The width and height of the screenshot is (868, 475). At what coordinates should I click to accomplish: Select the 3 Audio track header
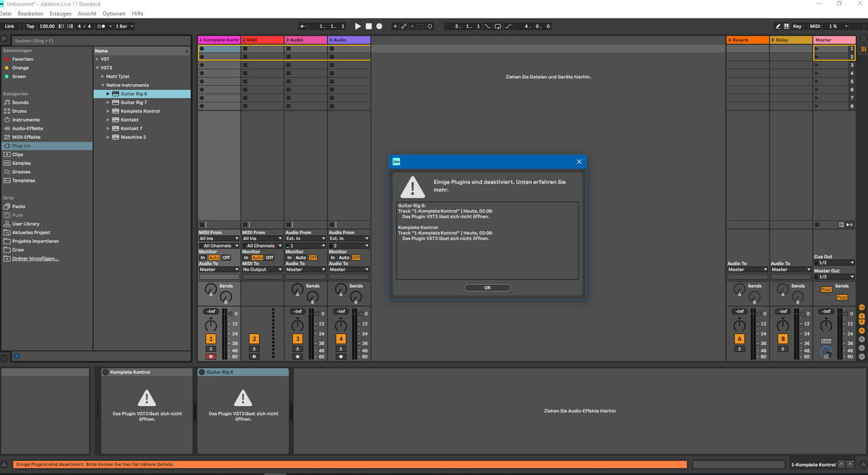tap(306, 40)
